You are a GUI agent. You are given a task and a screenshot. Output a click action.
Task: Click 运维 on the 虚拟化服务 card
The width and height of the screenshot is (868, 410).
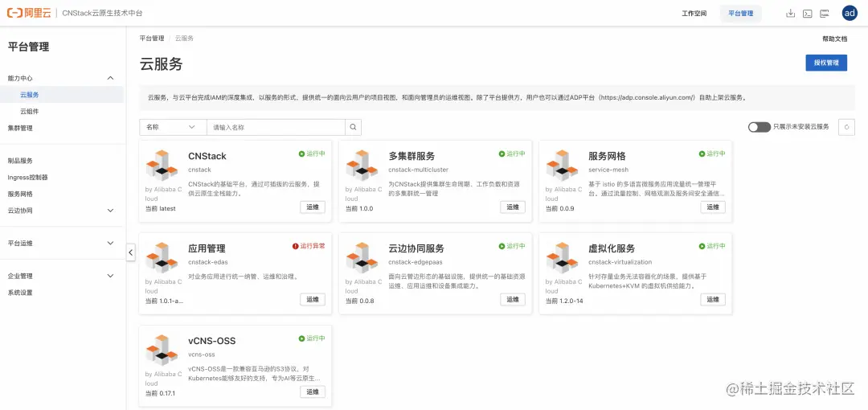tap(713, 299)
